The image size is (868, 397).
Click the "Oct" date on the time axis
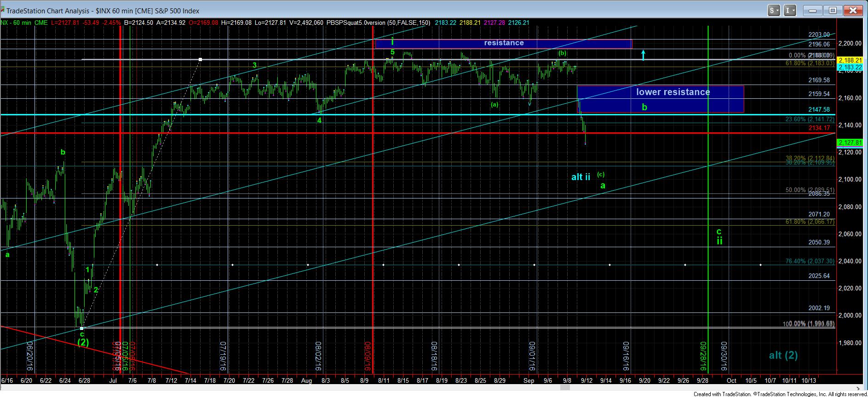pyautogui.click(x=731, y=380)
